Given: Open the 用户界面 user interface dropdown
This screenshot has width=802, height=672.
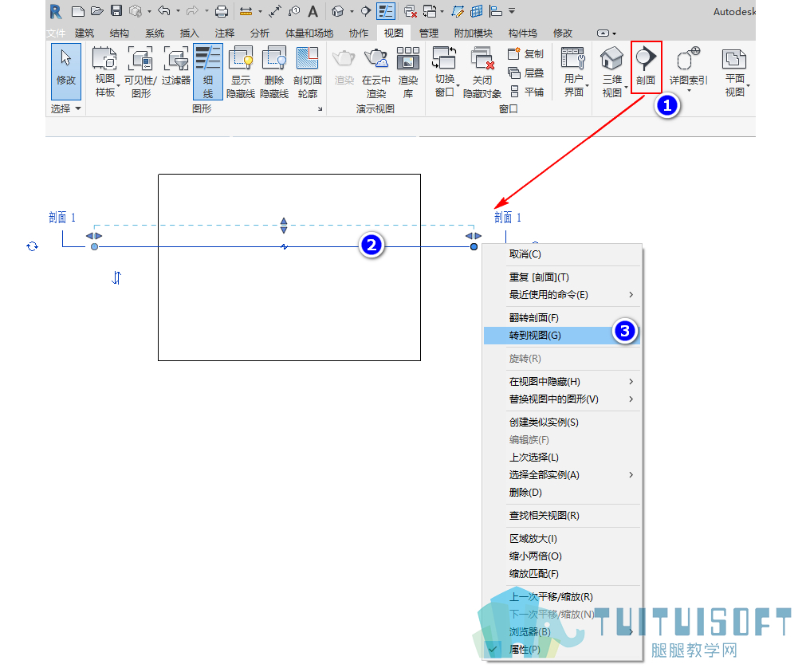Looking at the screenshot, I should coord(574,72).
